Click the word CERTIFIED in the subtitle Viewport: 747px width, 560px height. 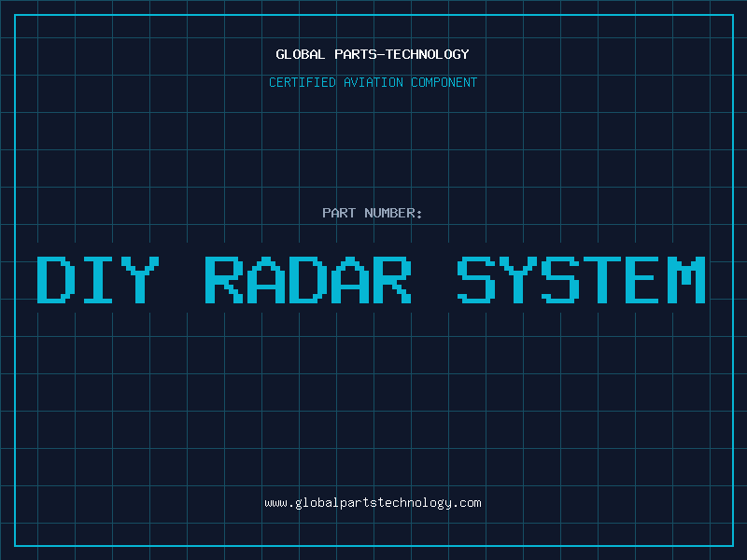(303, 82)
